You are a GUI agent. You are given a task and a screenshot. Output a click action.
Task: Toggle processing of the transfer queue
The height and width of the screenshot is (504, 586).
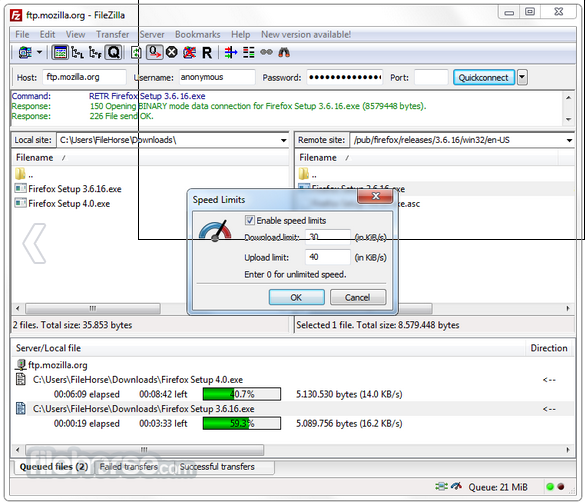(154, 53)
